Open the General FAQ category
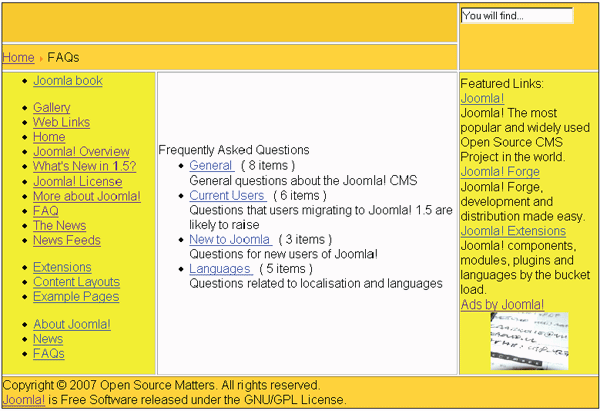Screen dimensions: 600x411 click(212, 166)
